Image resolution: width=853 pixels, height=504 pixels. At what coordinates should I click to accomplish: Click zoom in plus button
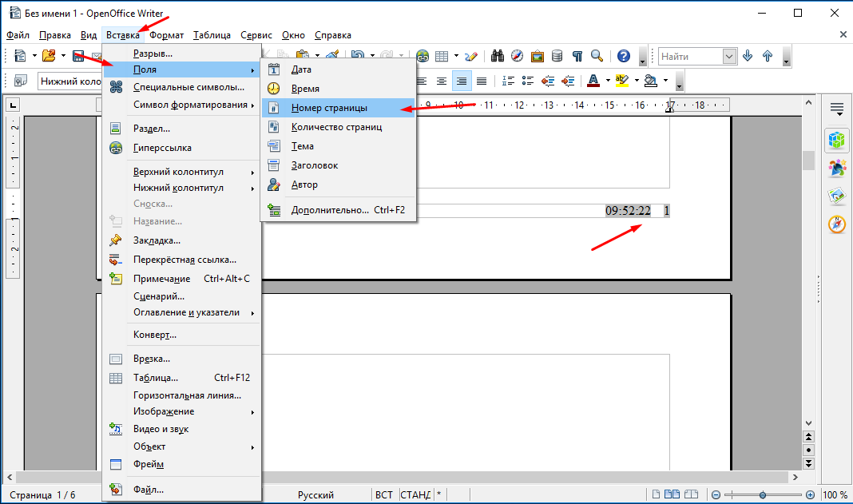(x=810, y=494)
